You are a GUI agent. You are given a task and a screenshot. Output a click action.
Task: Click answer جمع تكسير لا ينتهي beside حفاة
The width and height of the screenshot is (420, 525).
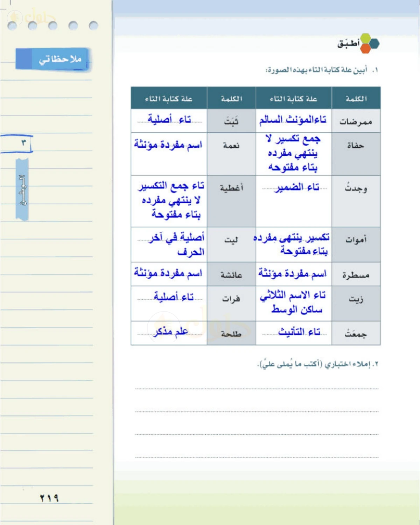pos(293,153)
